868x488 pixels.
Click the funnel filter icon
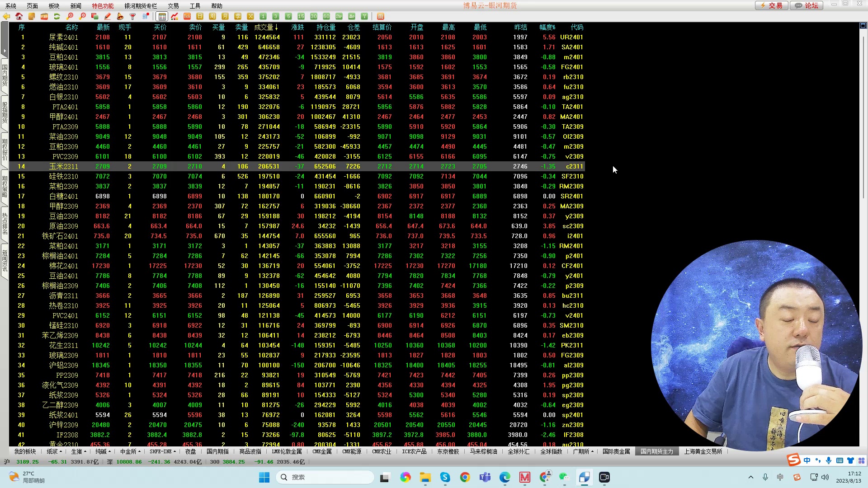click(x=133, y=16)
